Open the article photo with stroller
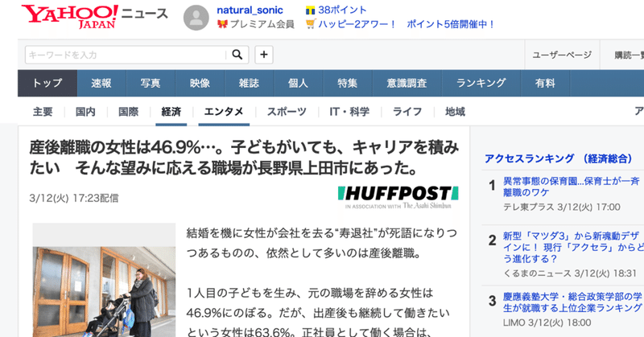This screenshot has width=644, height=337. point(104,291)
